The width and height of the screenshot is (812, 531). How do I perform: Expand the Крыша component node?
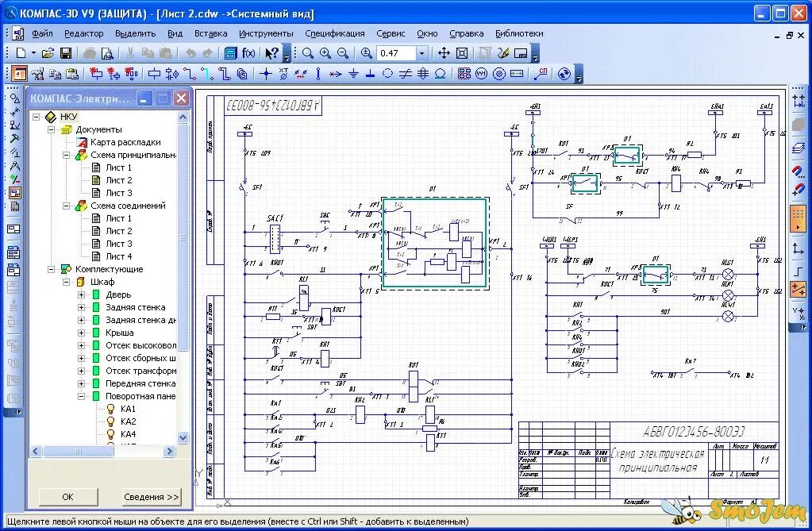point(81,333)
